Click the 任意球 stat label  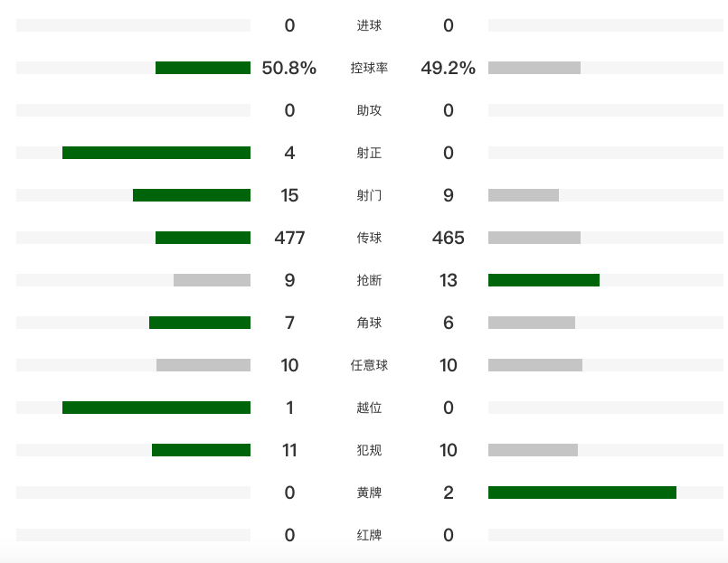[x=369, y=365]
